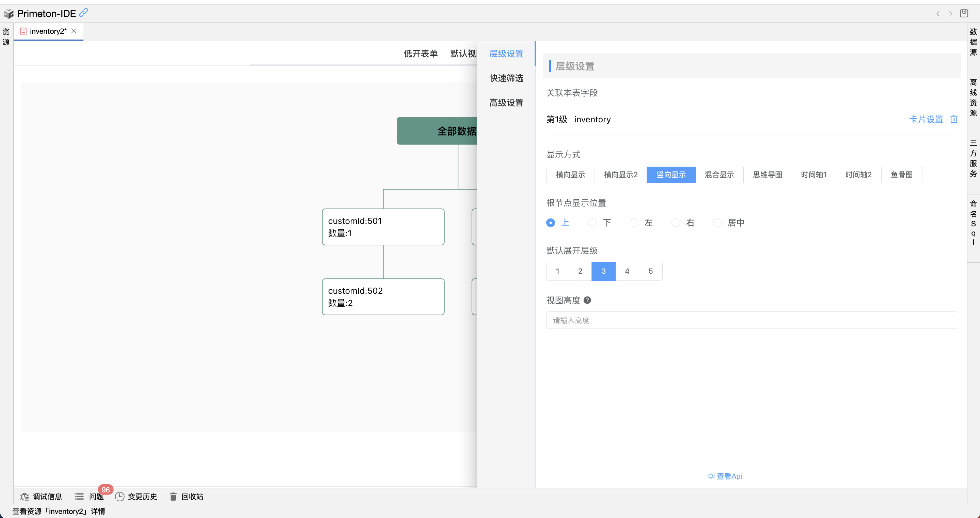Expand the 资源 left side panel
980x518 pixels.
click(6, 37)
